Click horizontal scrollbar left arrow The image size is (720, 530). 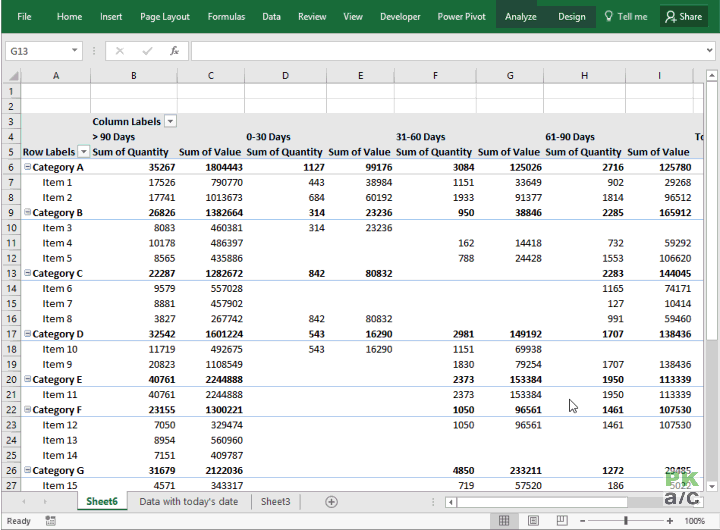click(x=451, y=502)
